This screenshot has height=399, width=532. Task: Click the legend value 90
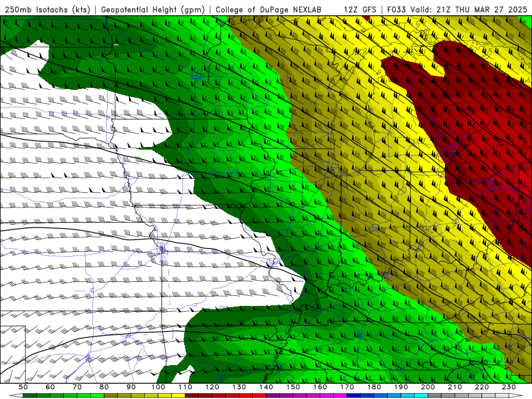(131, 387)
